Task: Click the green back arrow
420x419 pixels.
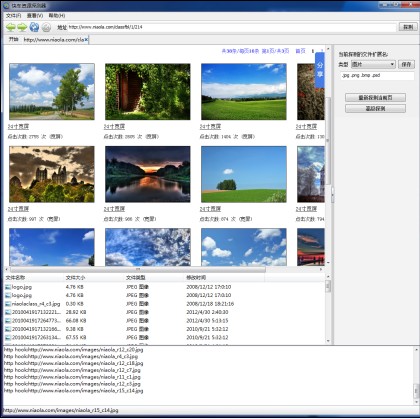Action: point(11,27)
